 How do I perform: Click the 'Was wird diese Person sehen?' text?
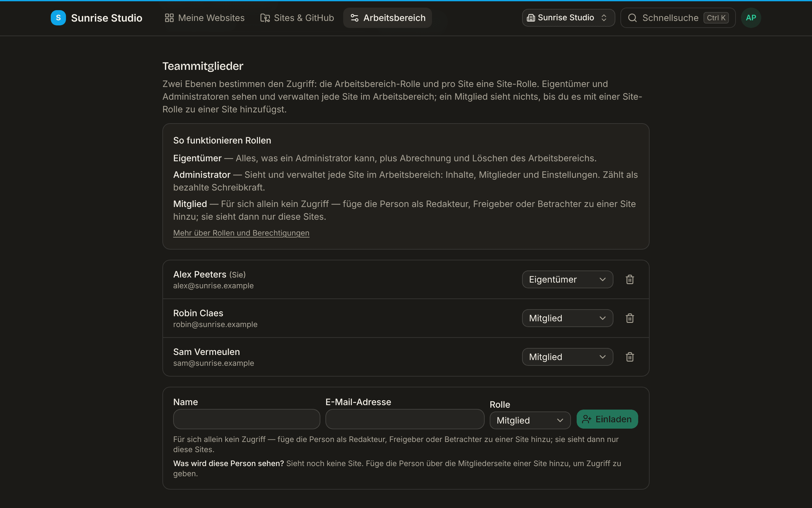pyautogui.click(x=228, y=463)
